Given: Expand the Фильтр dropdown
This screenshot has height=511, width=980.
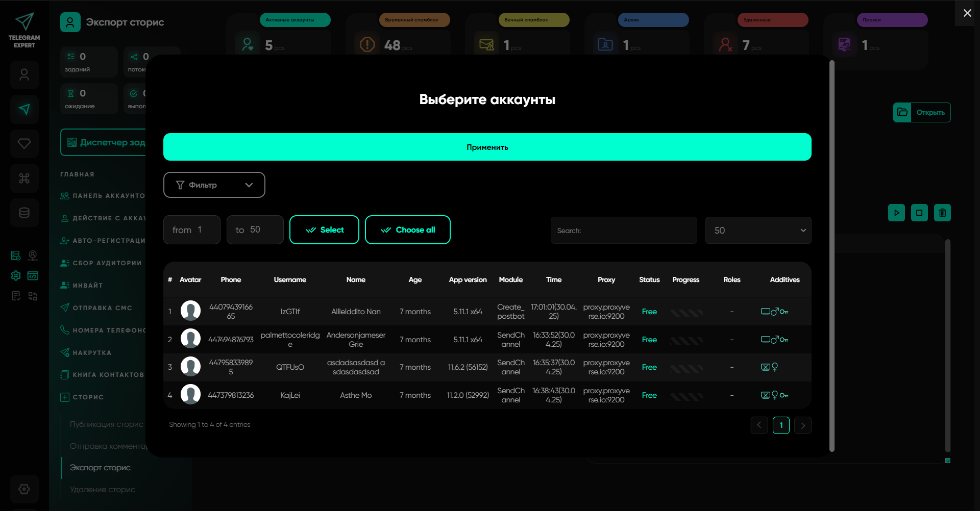Looking at the screenshot, I should click(214, 185).
